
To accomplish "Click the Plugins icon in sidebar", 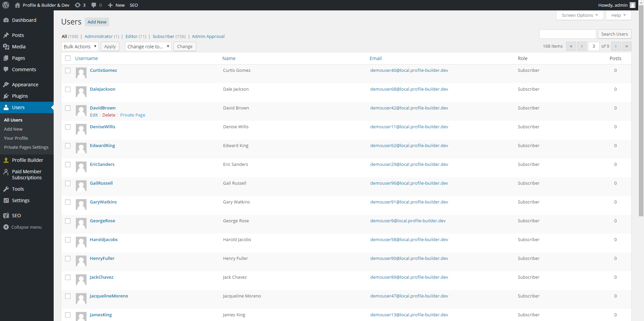I will (x=7, y=96).
